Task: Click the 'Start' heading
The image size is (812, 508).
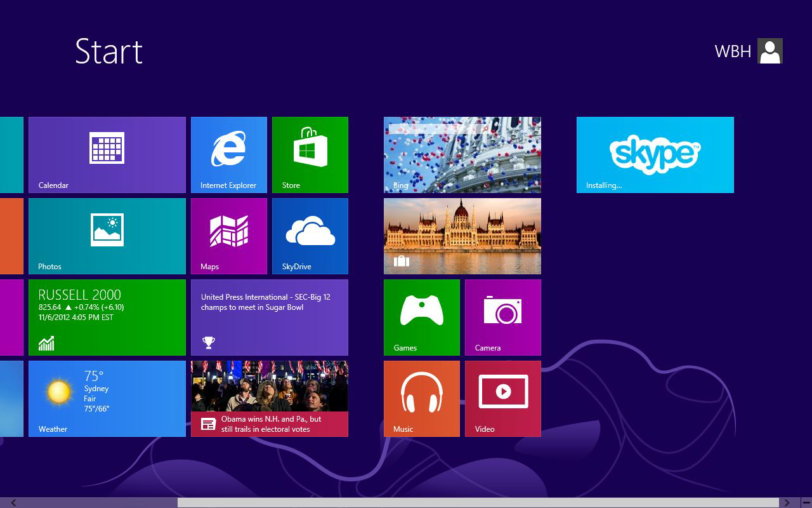Action: tap(108, 51)
